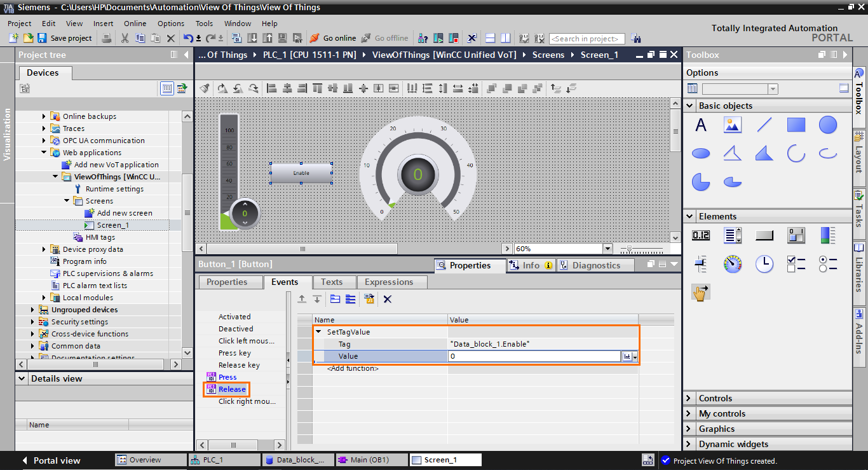Select the Bar element in Toolbox
The image size is (868, 470).
(828, 235)
